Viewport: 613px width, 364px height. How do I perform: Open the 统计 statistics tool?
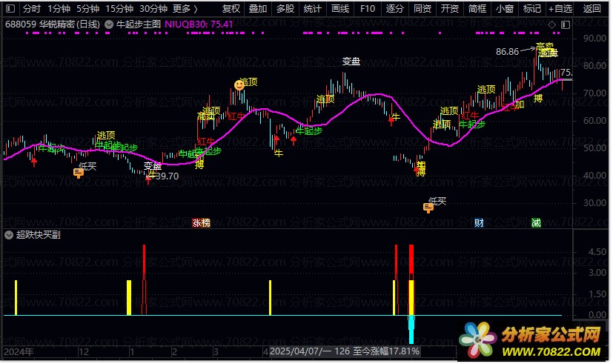[x=312, y=8]
